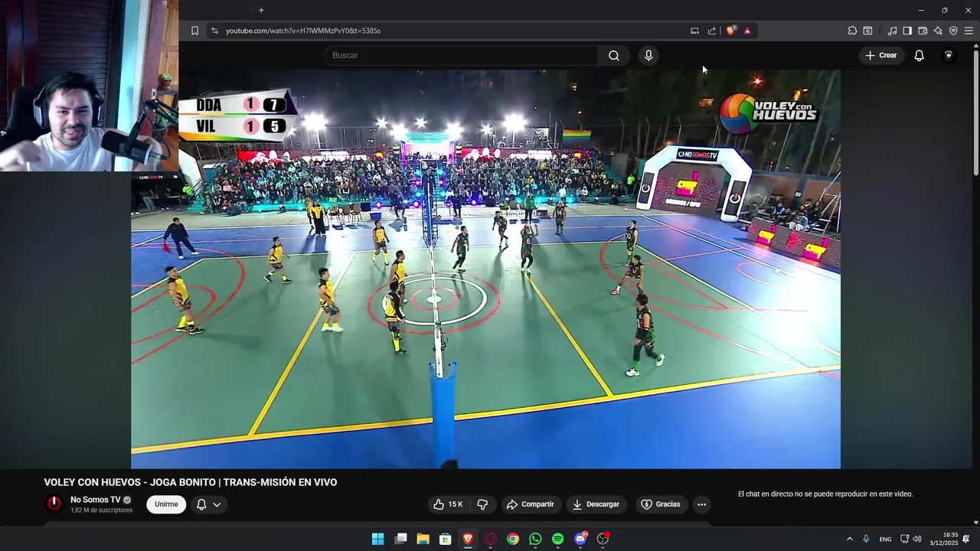Open Task View on taskbar
Viewport: 980px width, 551px height.
[400, 539]
